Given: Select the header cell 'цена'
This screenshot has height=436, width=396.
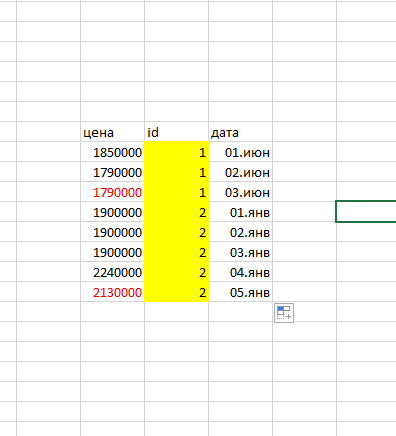Looking at the screenshot, I should [x=112, y=132].
